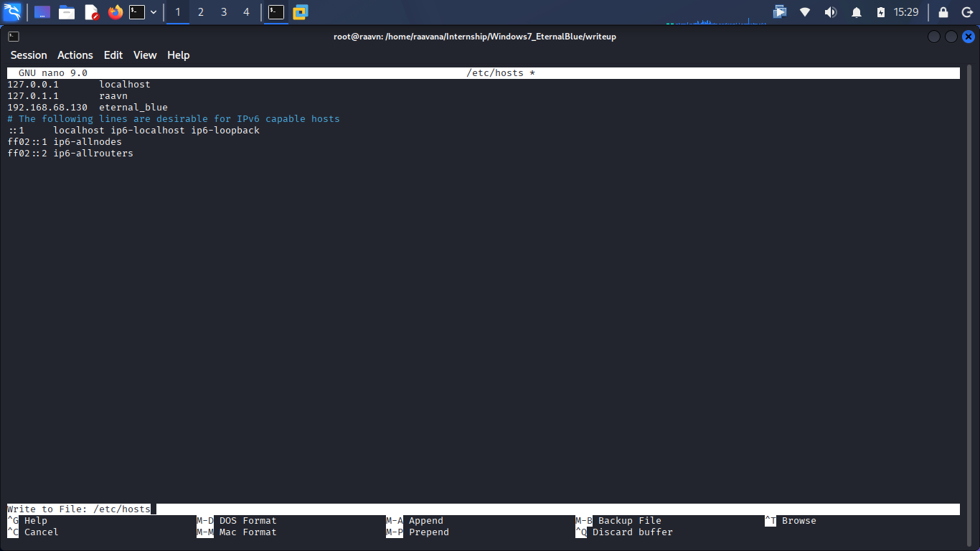Open the View menu
The width and height of the screenshot is (980, 551).
[145, 55]
